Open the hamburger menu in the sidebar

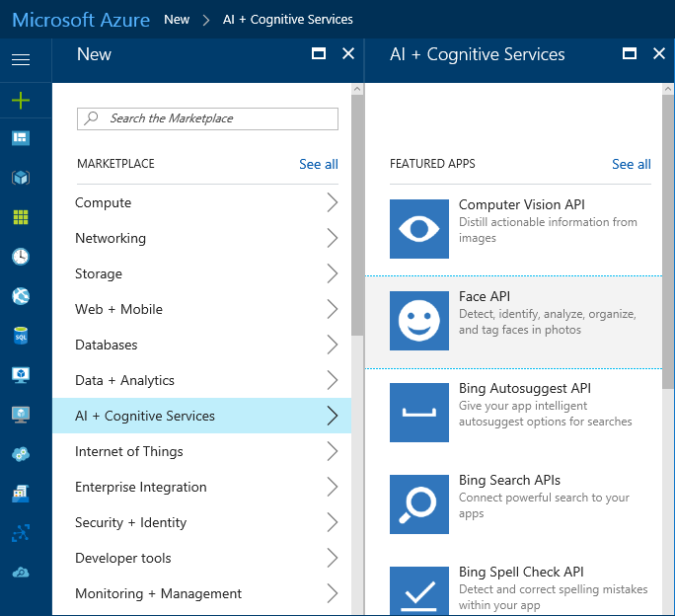click(x=21, y=59)
